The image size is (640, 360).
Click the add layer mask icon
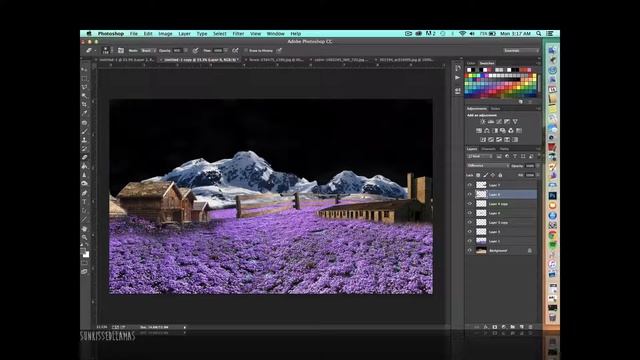coord(495,327)
